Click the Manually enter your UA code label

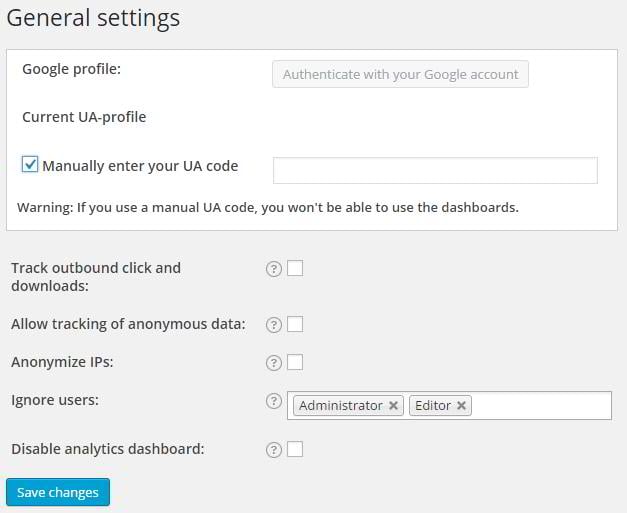(140, 166)
